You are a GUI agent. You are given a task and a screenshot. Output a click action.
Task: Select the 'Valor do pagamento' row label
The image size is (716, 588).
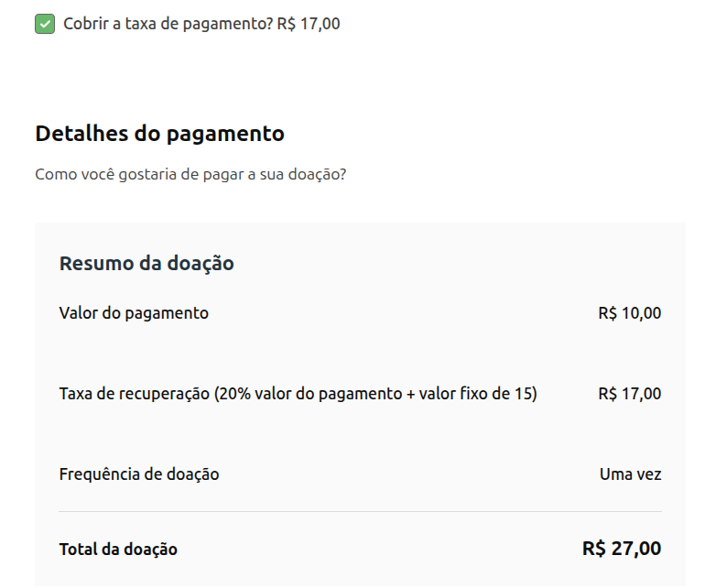[x=134, y=313]
